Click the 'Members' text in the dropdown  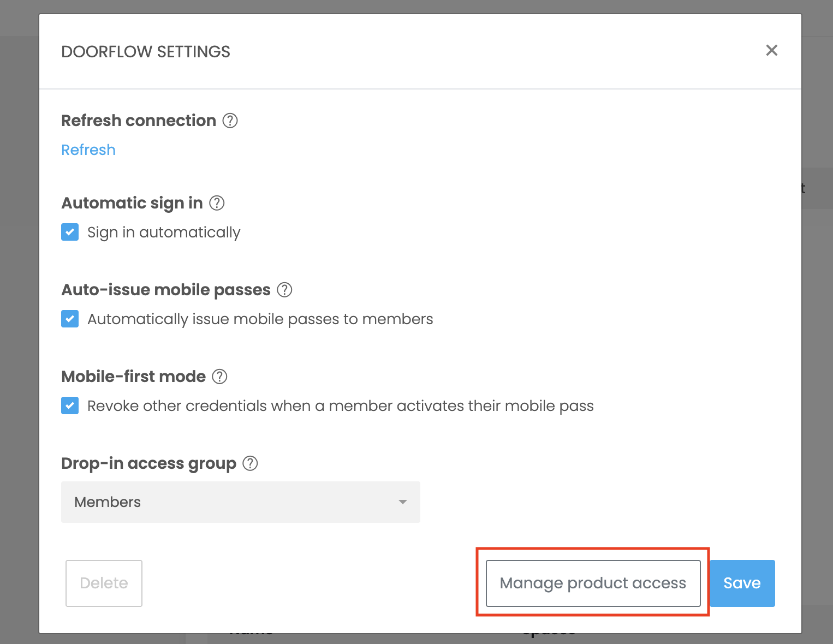tap(108, 502)
